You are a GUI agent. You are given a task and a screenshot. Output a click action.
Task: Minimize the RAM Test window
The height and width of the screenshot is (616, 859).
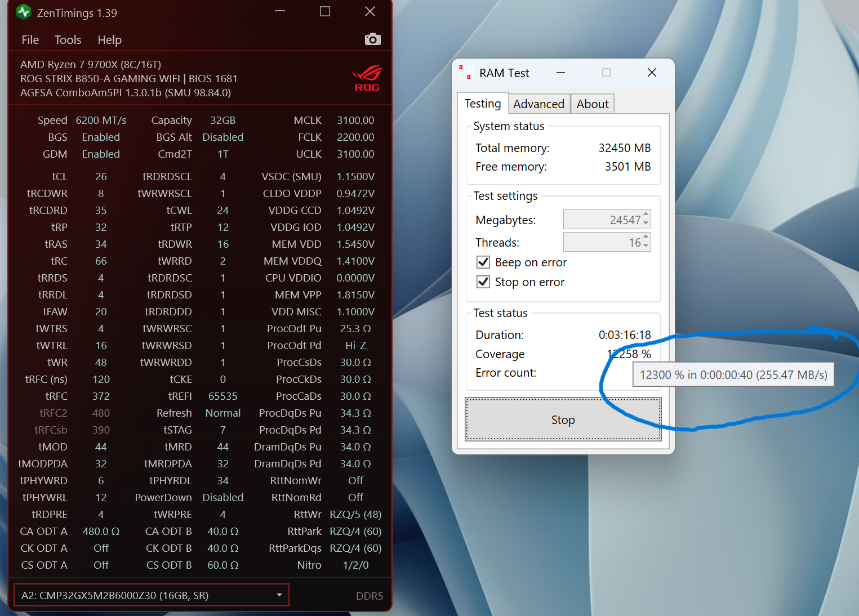pos(560,73)
